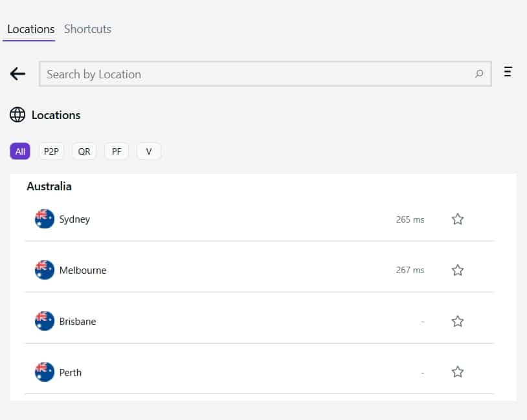Favorite Sydney with the star icon

pos(458,219)
